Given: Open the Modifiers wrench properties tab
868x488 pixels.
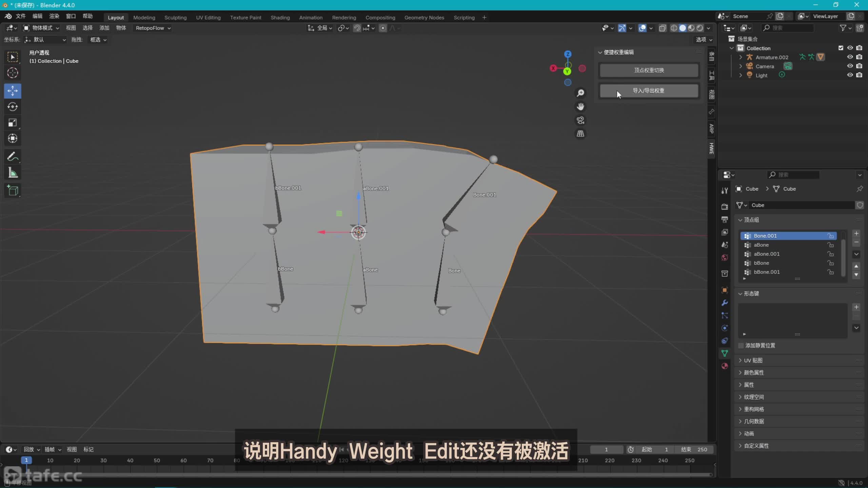Looking at the screenshot, I should [x=725, y=303].
